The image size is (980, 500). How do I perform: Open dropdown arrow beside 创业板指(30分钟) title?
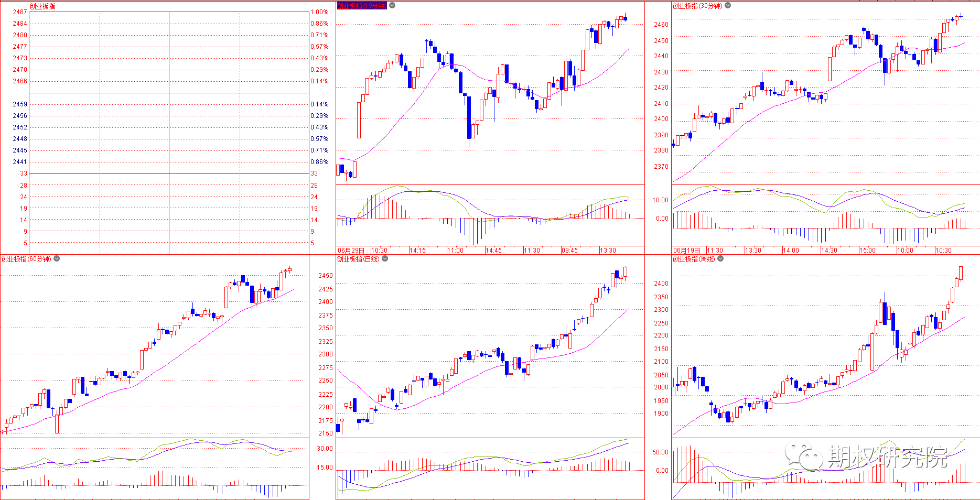(x=728, y=6)
